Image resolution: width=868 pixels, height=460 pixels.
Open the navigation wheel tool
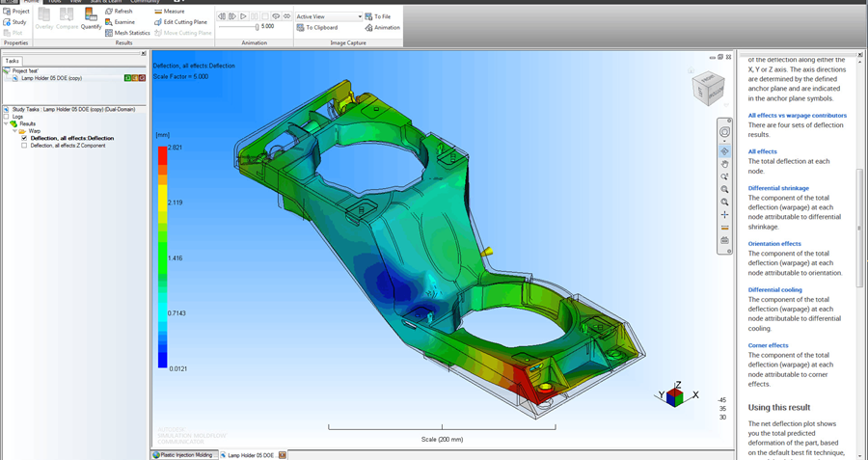724,132
